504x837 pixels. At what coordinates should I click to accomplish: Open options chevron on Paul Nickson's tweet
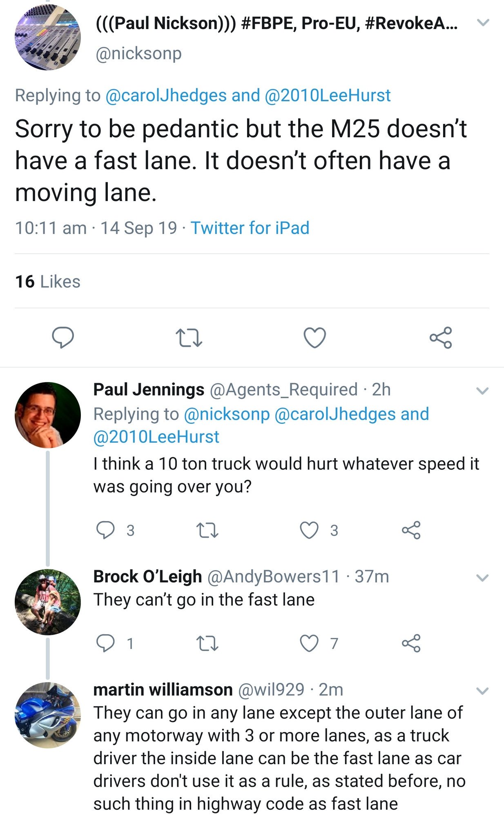coord(483,23)
